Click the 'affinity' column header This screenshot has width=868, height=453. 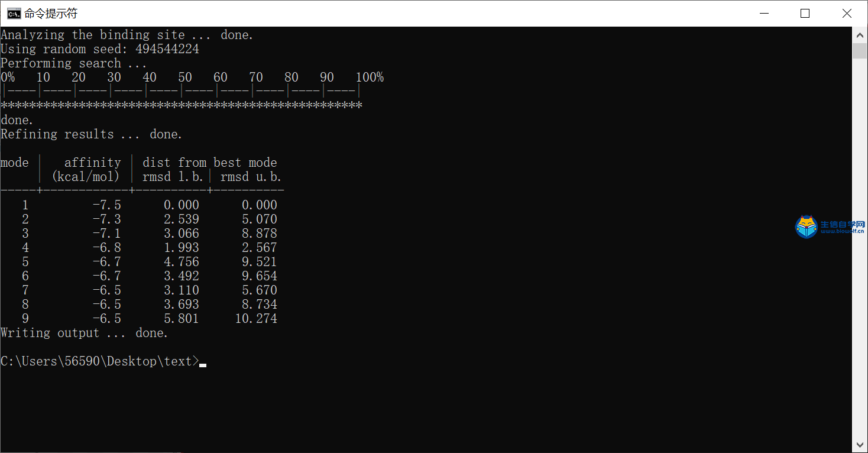click(x=93, y=163)
